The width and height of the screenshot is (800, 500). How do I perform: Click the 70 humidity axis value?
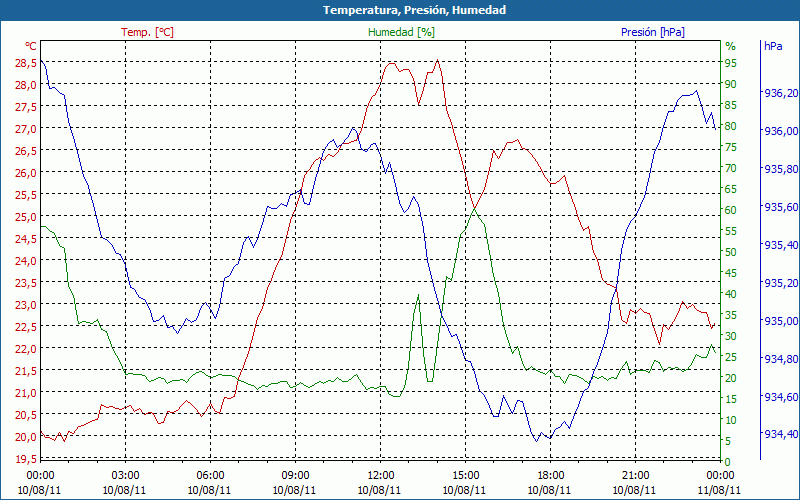tap(731, 168)
